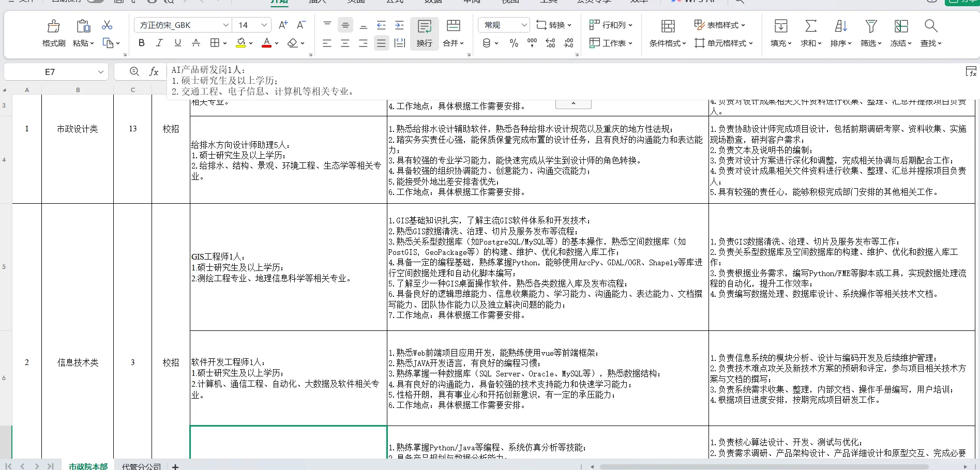Open the Cell Style (单元格样式) dropdown
980x470 pixels.
pyautogui.click(x=723, y=43)
